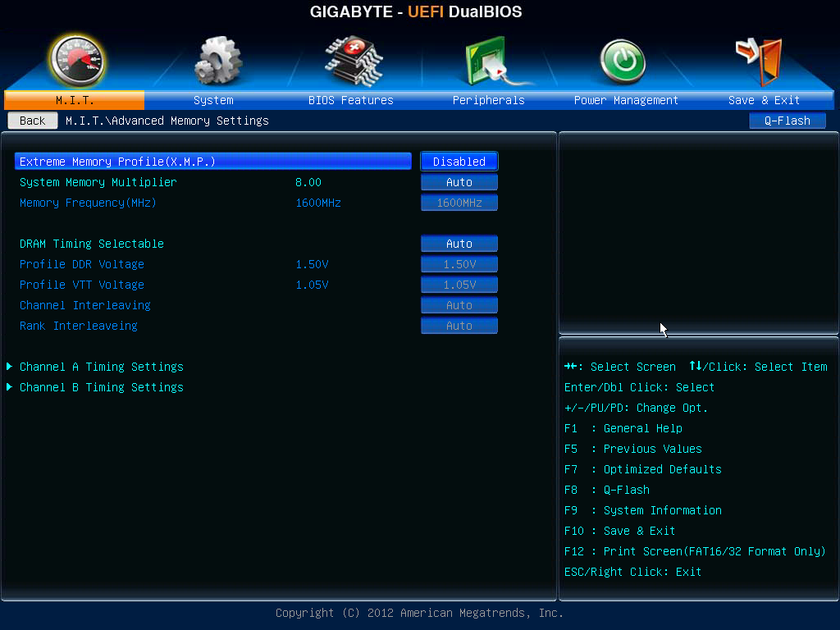This screenshot has height=630, width=840.
Task: Click the breadcrumb M.I.T.\Advanced Memory Settings
Action: (167, 121)
